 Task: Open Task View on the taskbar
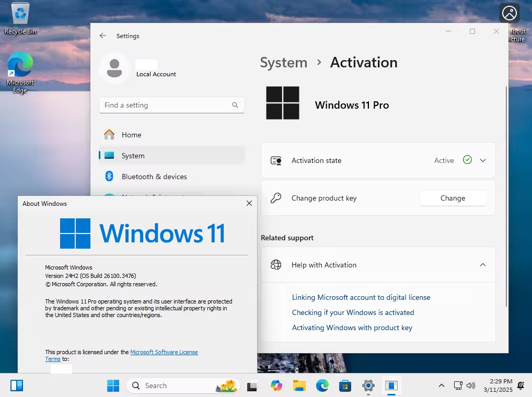tap(252, 386)
